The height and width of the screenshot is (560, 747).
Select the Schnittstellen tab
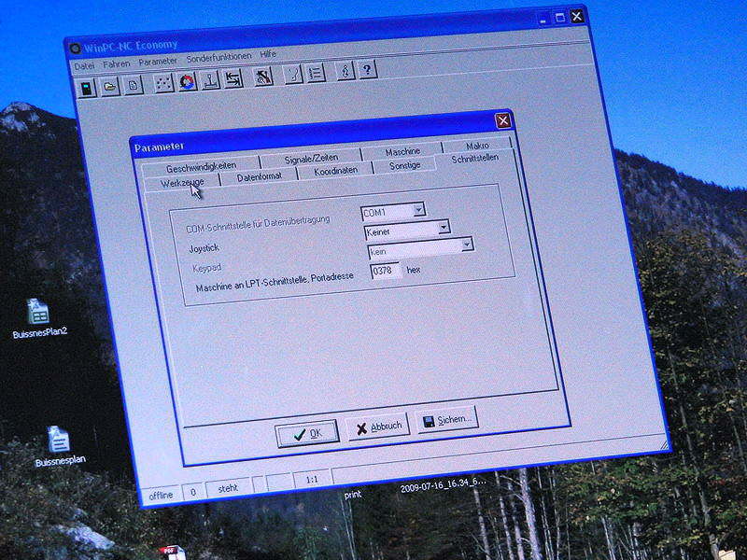pyautogui.click(x=475, y=159)
